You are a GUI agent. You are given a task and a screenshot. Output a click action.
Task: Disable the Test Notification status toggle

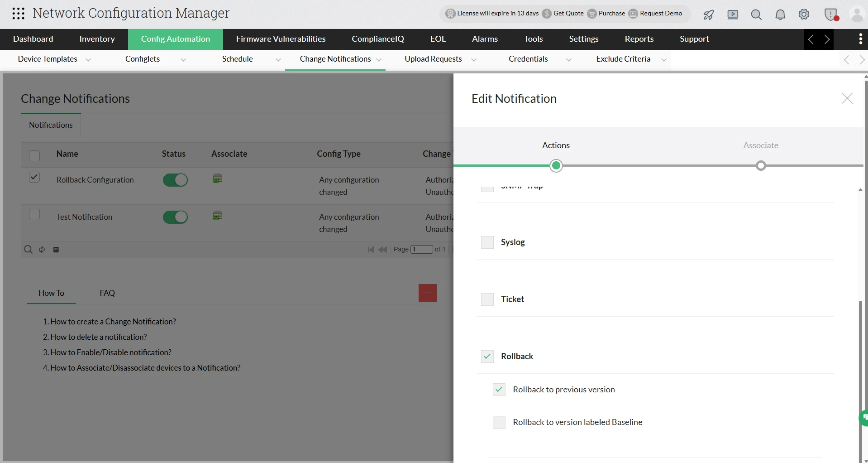[x=175, y=217]
